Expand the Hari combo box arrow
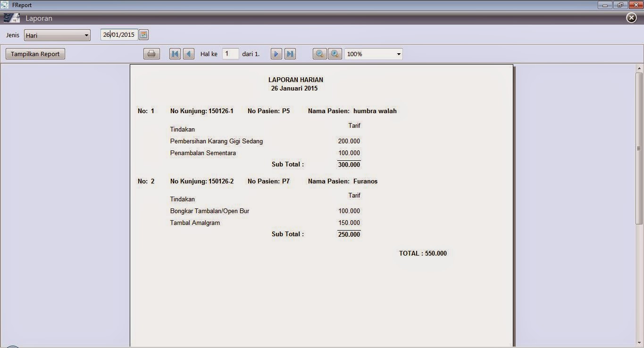This screenshot has height=348, width=644. pos(86,34)
